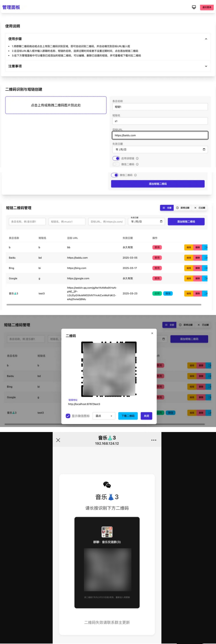Expand the 注意事项 section
This screenshot has width=216, height=644.
tap(108, 66)
